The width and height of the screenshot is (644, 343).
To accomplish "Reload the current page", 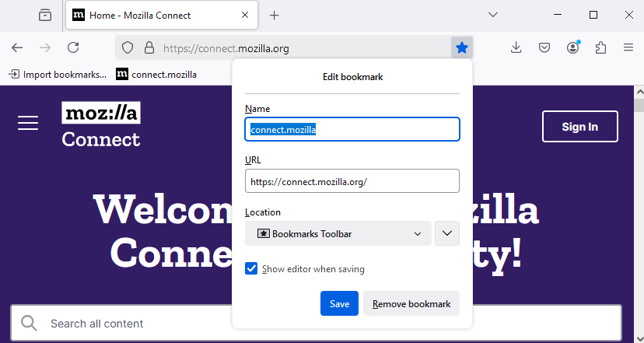I will [73, 48].
